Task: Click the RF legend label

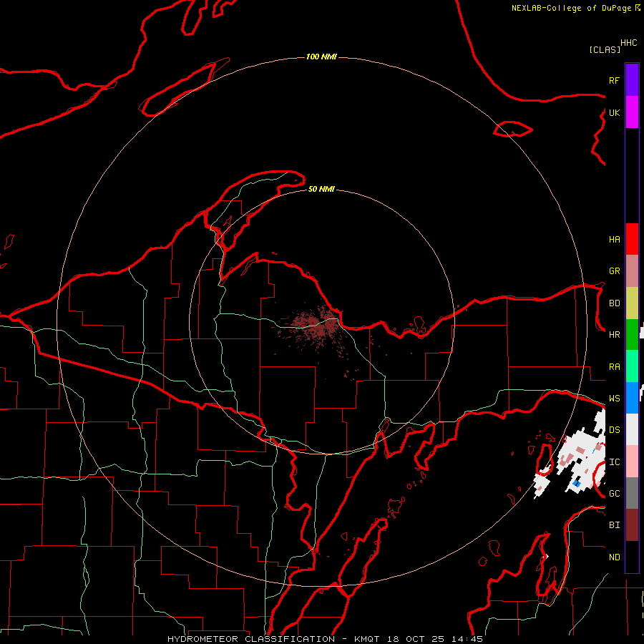Action: tap(614, 80)
